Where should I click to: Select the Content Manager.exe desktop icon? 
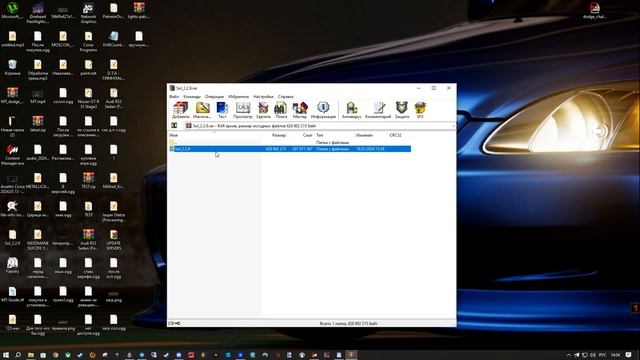click(12, 154)
